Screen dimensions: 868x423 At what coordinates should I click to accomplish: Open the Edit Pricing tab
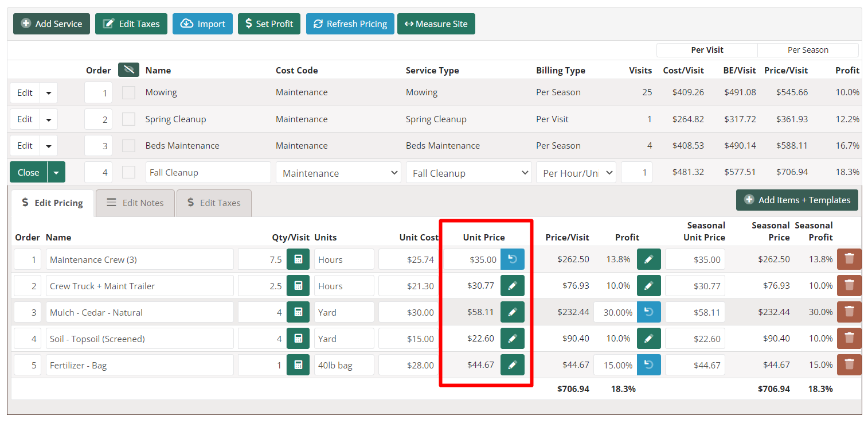point(52,203)
